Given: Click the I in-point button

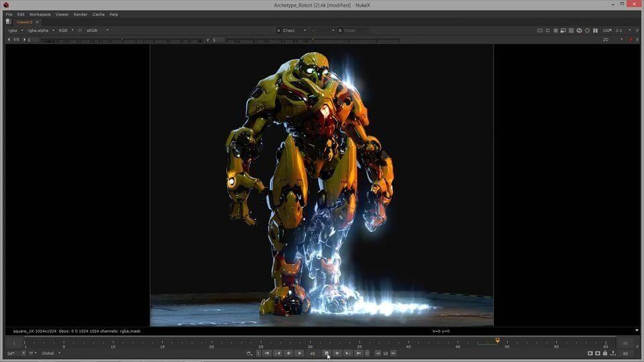Looking at the screenshot, I should [258, 353].
